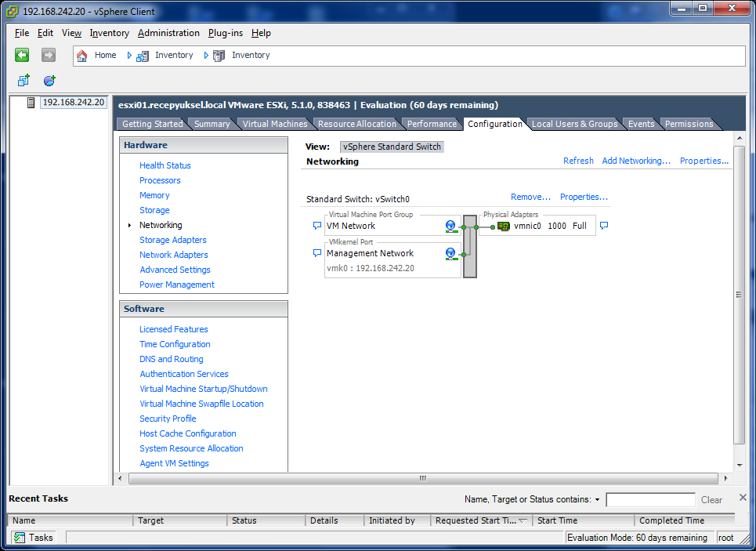This screenshot has height=551, width=756.
Task: Close the Recent Tasks panel
Action: (743, 498)
